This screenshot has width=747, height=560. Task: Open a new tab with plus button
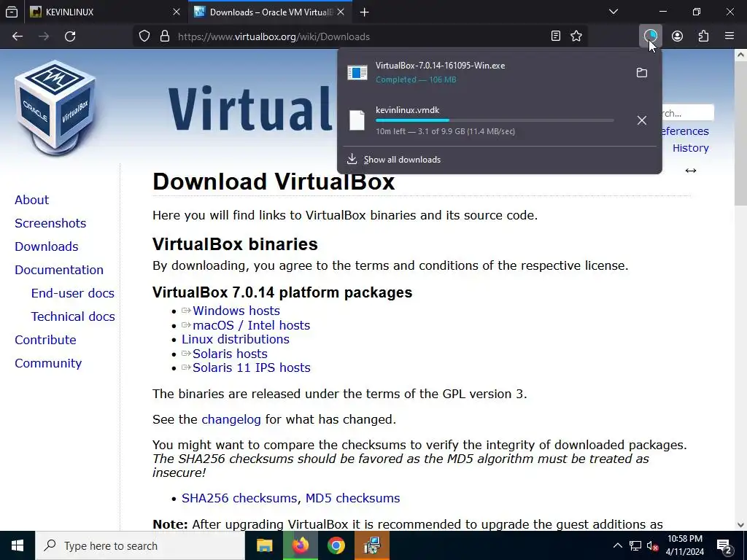pyautogui.click(x=365, y=12)
